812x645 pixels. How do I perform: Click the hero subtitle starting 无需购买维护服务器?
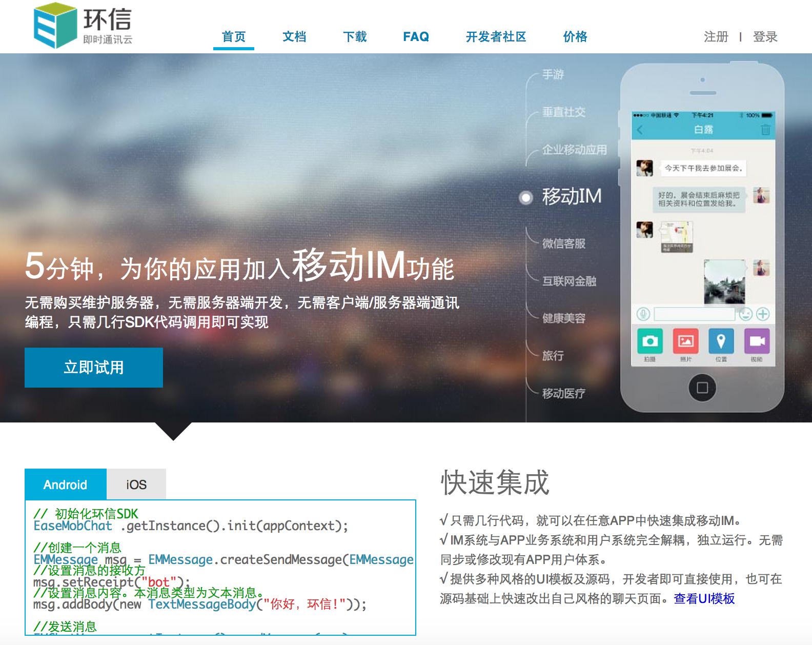(x=242, y=312)
